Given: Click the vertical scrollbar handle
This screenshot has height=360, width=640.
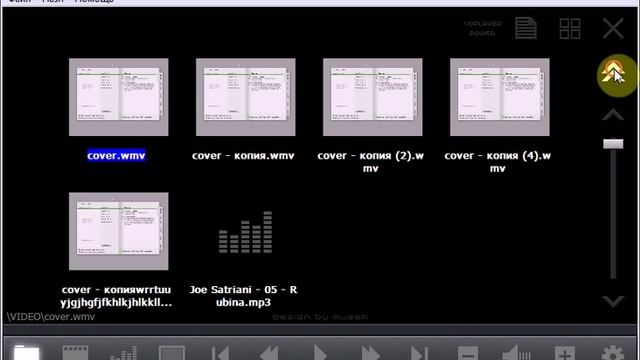Looking at the screenshot, I should point(613,144).
